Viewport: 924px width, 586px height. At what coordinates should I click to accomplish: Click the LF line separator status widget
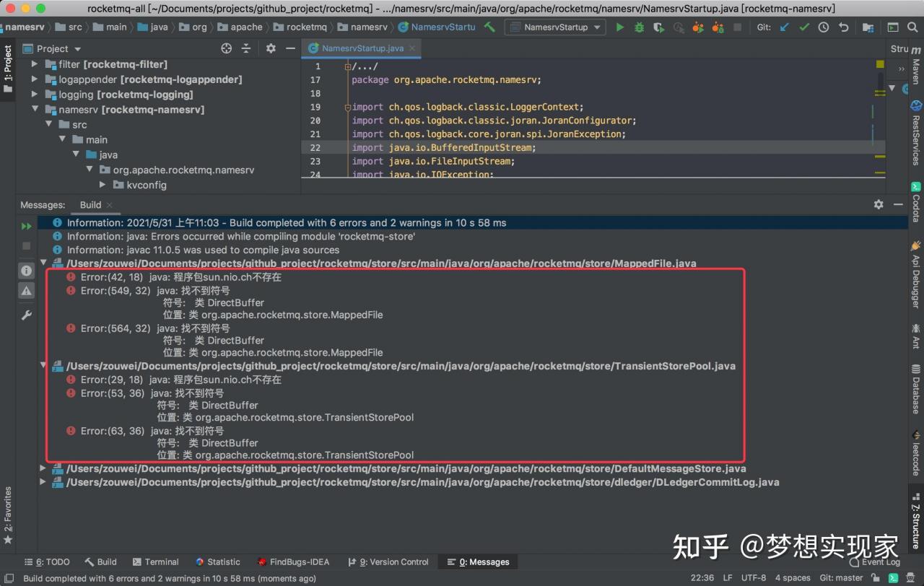[x=728, y=577]
